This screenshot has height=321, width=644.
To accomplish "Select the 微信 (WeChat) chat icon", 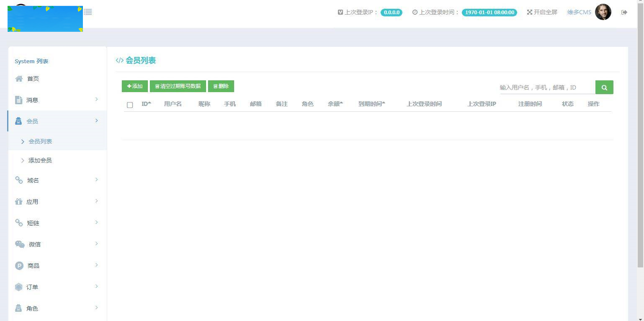I will [x=19, y=244].
